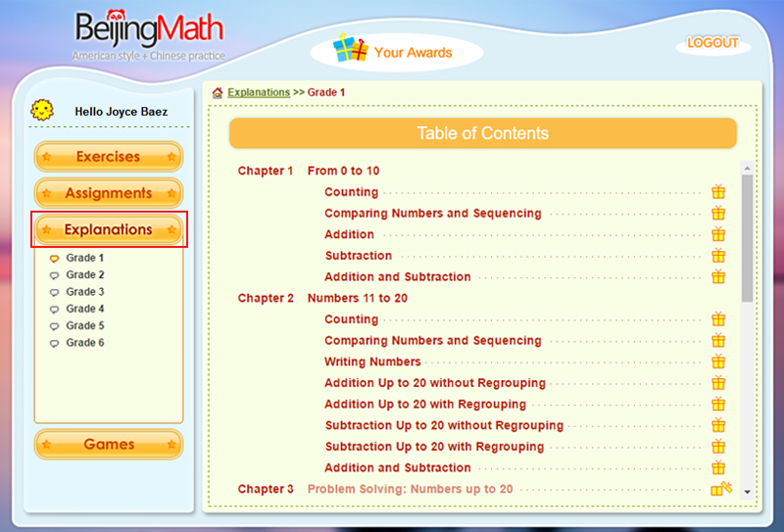
Task: Click the Chapter 2 heading
Action: click(266, 299)
